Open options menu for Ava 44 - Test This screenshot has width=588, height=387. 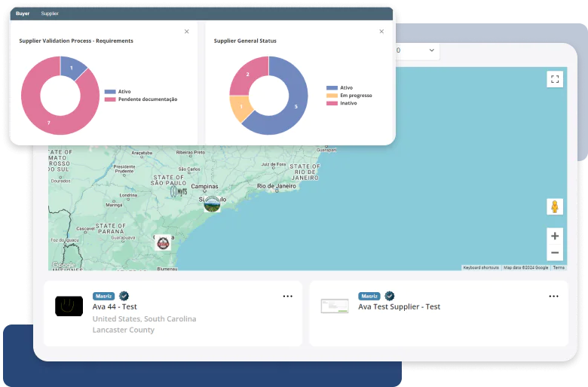(x=288, y=297)
